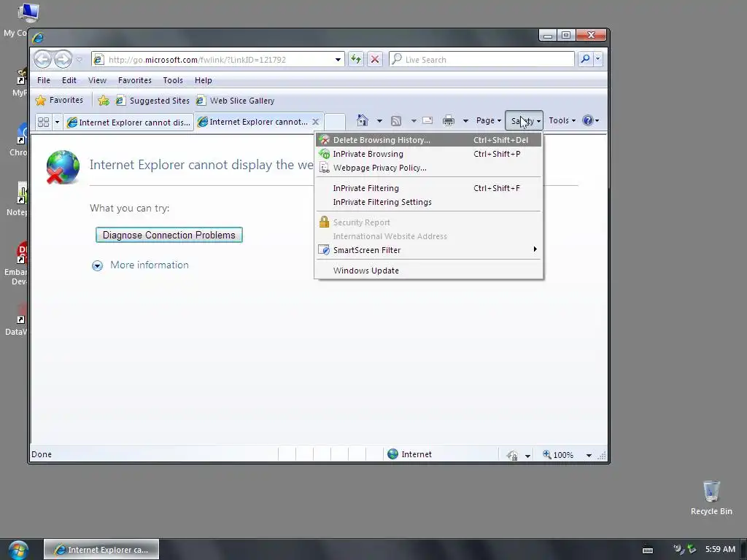This screenshot has width=747, height=560.
Task: Choose Windows Update from Safety menu
Action: click(428, 271)
